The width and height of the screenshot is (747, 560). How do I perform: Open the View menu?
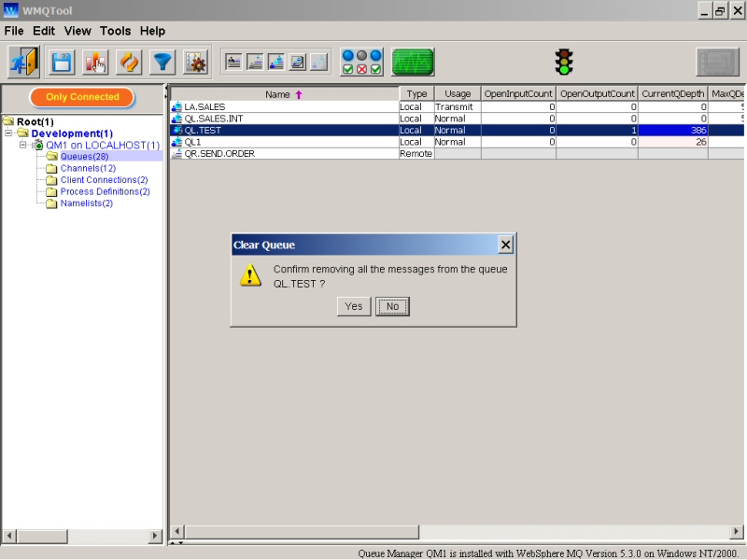point(78,31)
